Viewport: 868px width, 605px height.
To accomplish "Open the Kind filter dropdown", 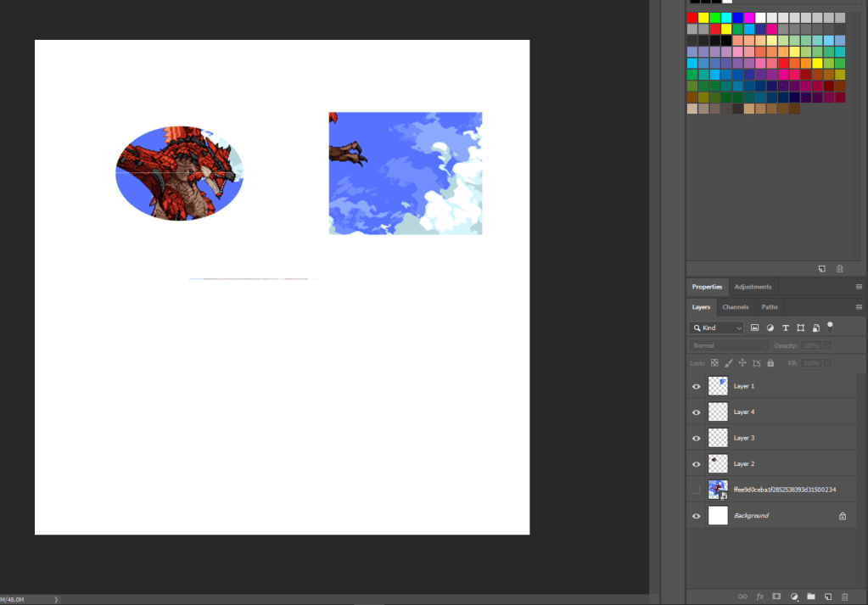I will [717, 328].
